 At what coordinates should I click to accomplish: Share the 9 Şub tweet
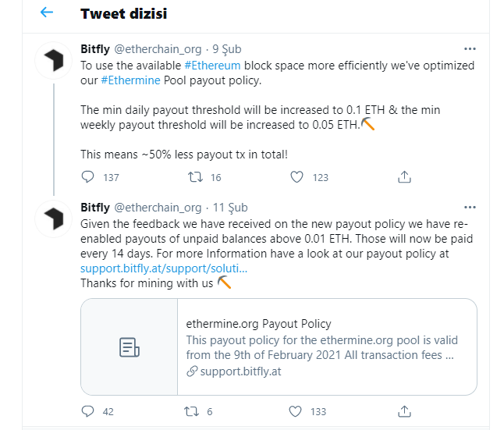404,177
